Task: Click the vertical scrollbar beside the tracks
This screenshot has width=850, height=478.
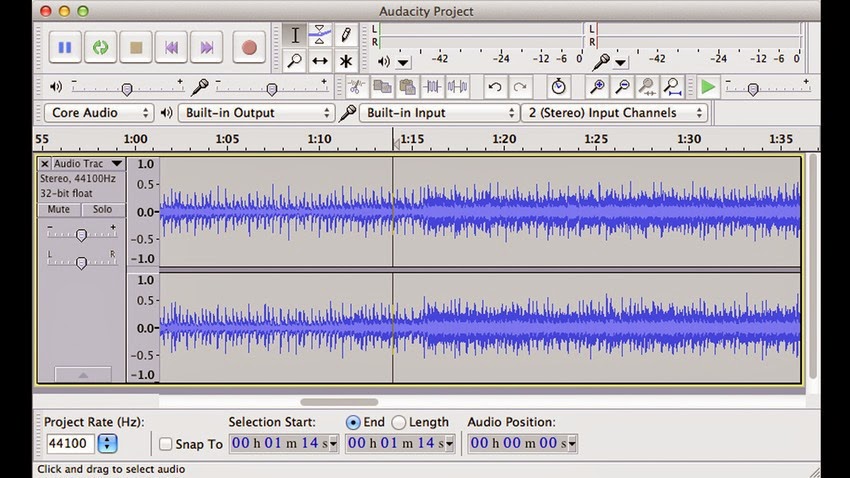Action: [812, 267]
